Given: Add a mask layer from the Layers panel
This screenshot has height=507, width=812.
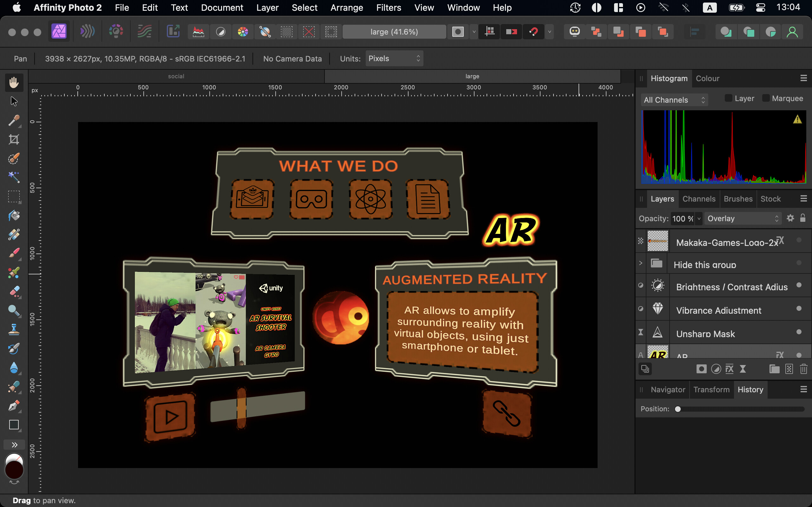Looking at the screenshot, I should point(701,369).
